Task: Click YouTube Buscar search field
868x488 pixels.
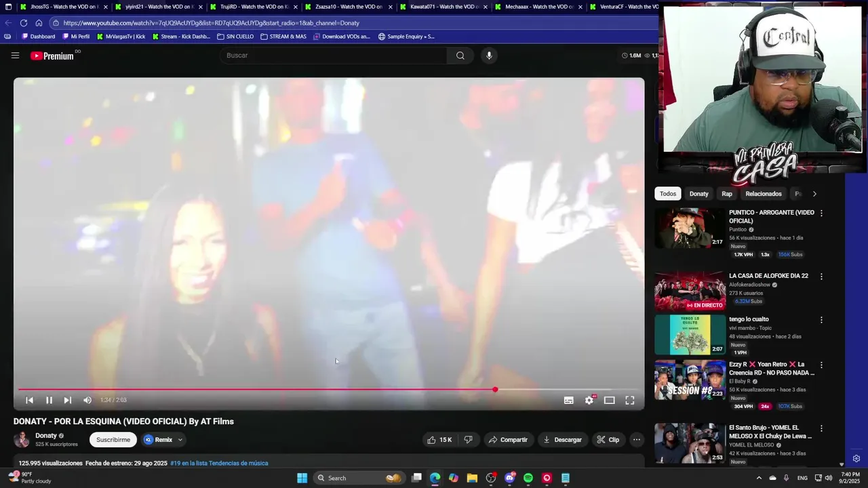Action: tap(334, 56)
